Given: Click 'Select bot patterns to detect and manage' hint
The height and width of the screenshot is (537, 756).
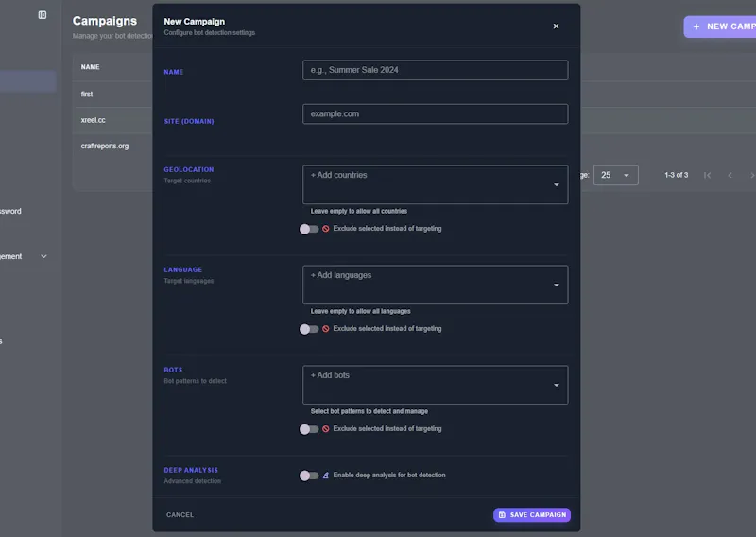Looking at the screenshot, I should 369,411.
